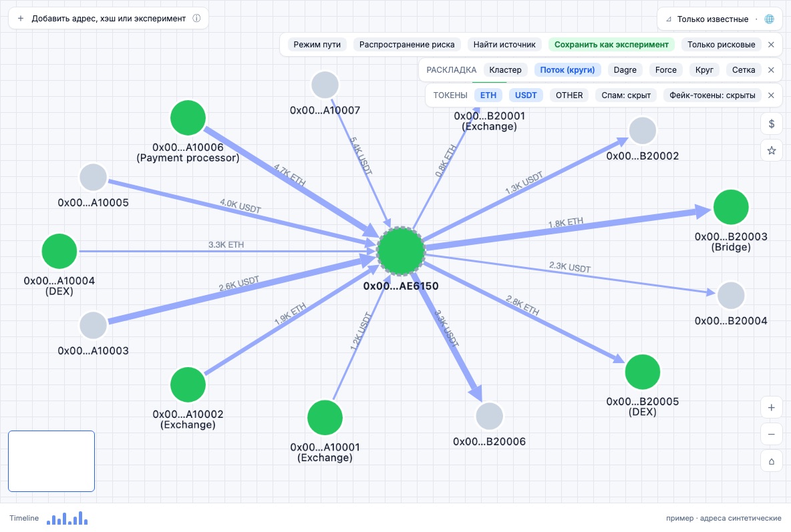Select Exchange node 0x00...A10001

pyautogui.click(x=325, y=418)
